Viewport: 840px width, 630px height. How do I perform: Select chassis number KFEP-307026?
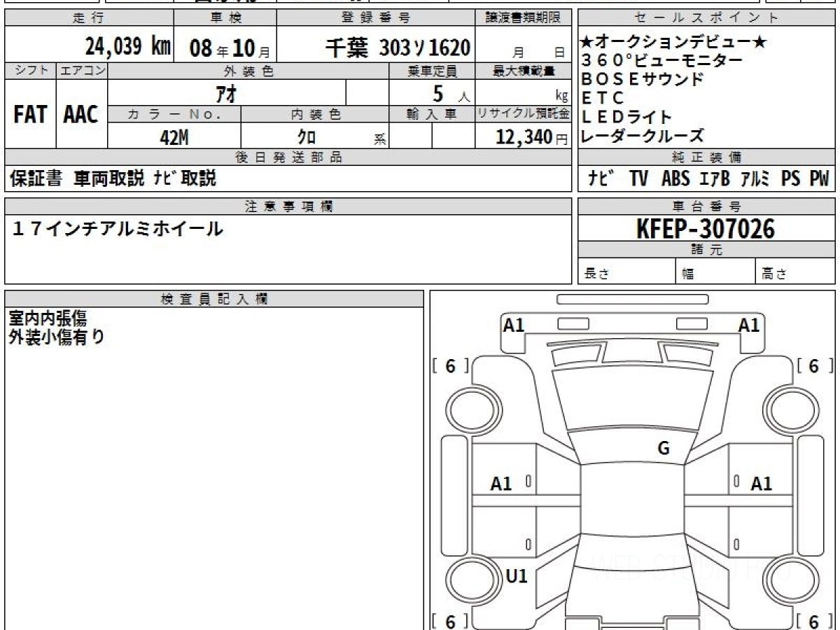pos(706,228)
